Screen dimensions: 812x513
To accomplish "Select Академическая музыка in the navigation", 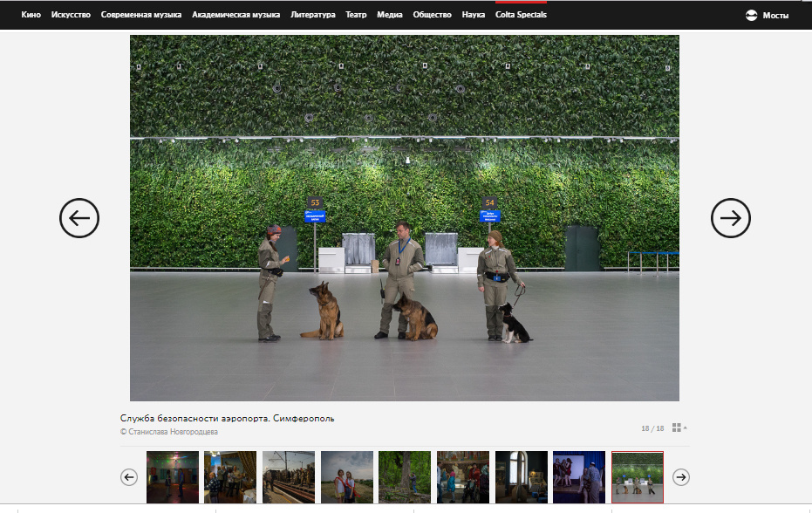I will pyautogui.click(x=235, y=15).
